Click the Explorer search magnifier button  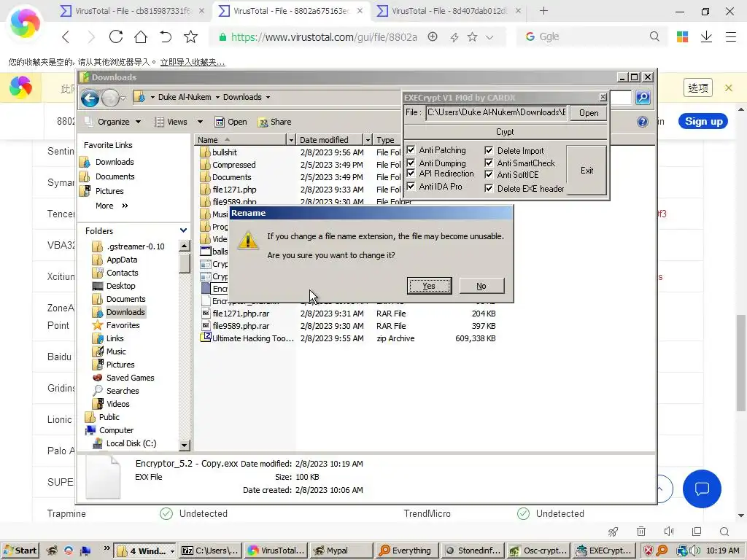click(x=643, y=98)
